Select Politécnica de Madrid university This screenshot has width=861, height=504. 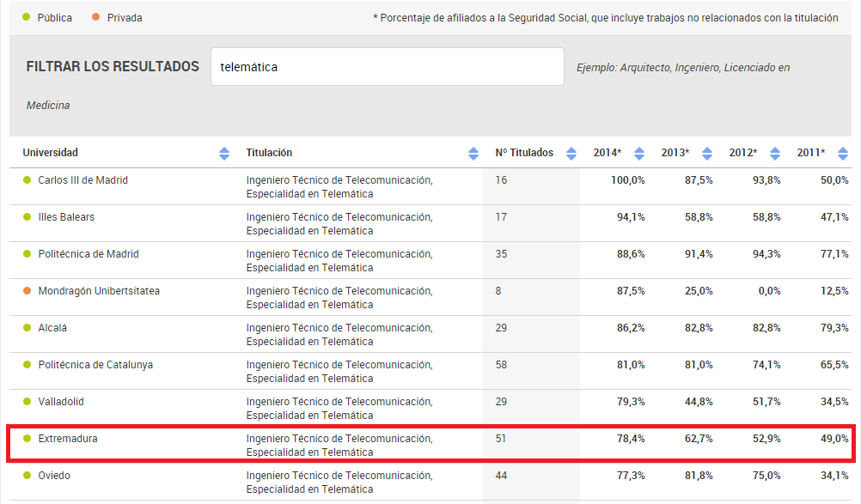coord(89,254)
